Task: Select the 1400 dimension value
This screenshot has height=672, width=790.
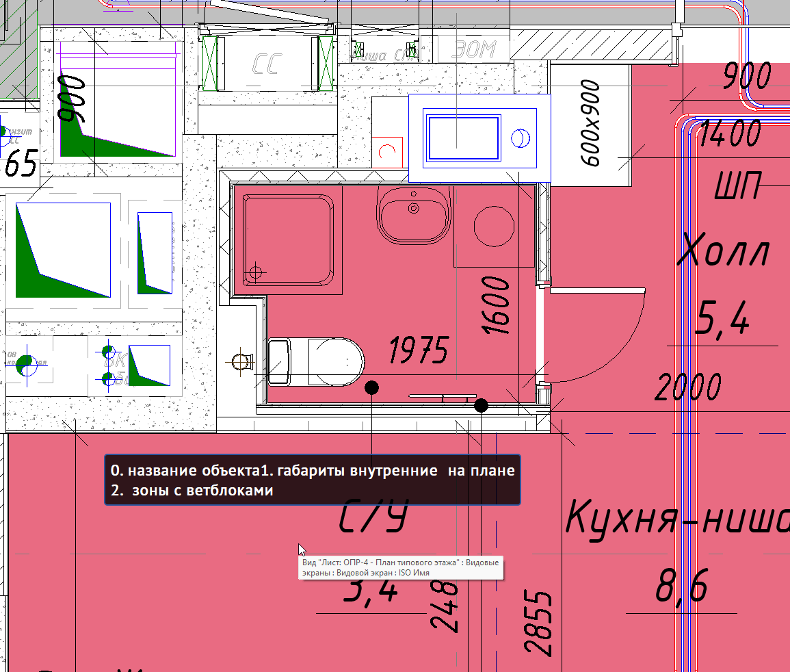Action: tap(730, 133)
